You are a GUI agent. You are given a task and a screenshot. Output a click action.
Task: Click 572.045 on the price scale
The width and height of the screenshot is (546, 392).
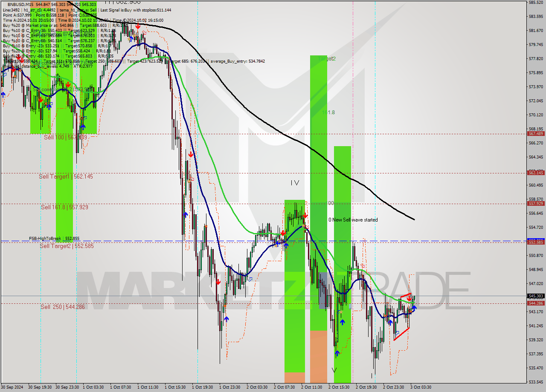coord(536,101)
